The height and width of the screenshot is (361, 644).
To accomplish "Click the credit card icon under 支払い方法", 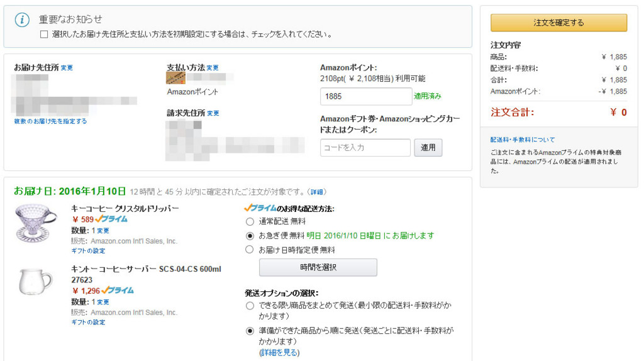I will (x=175, y=77).
